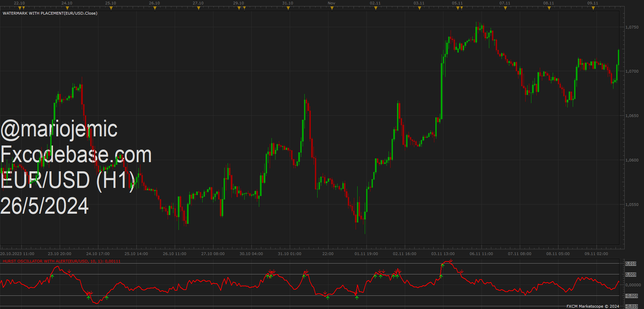The image size is (644, 309).
Task: Click the 06.11 11:00 time axis label
Action: click(x=481, y=254)
